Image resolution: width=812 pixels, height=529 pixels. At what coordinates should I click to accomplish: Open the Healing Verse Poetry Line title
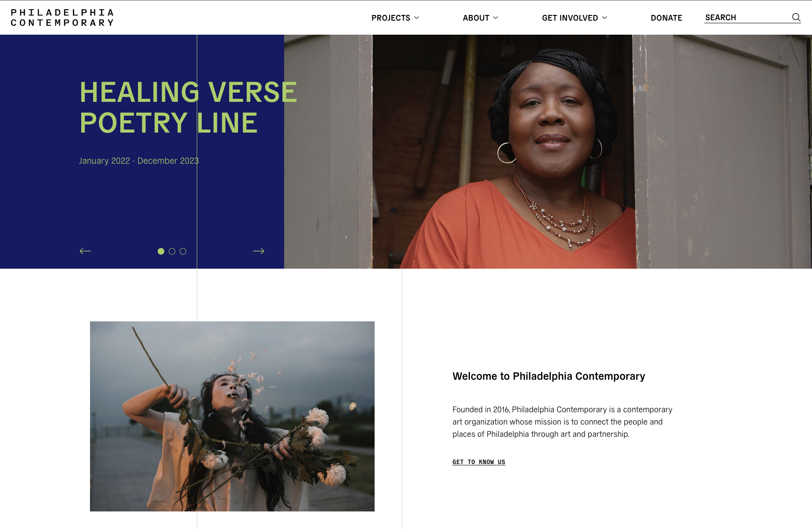(x=188, y=108)
